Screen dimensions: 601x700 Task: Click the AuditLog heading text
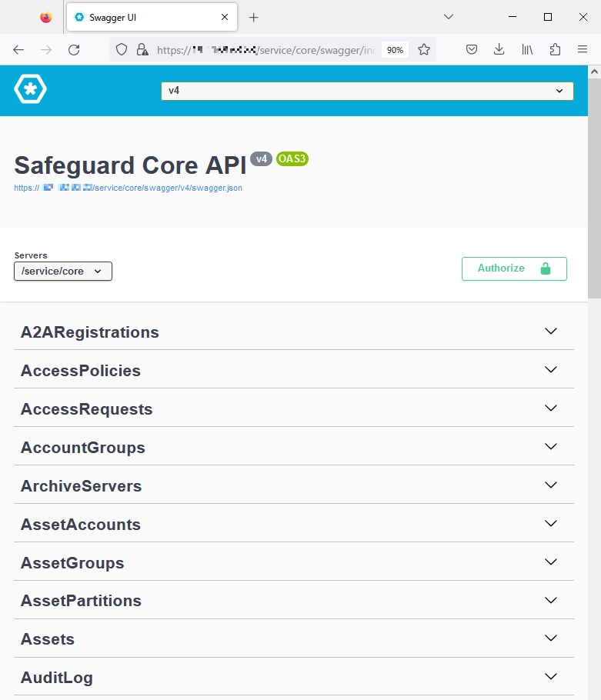pos(57,678)
